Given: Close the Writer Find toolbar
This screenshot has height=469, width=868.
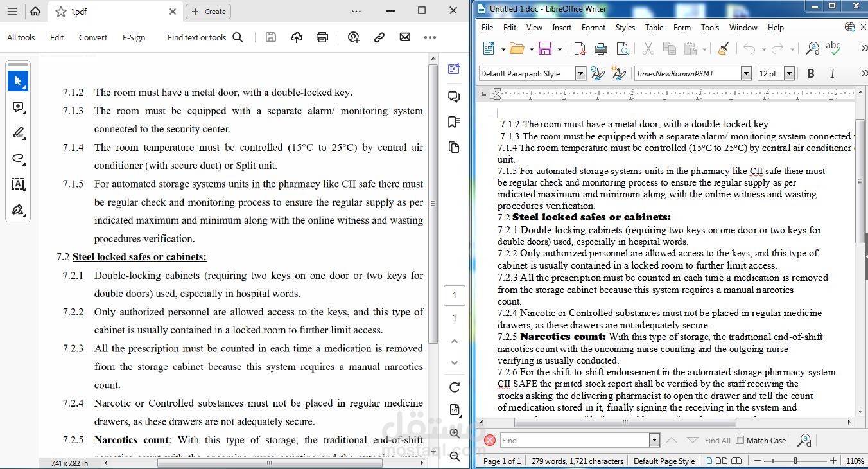Looking at the screenshot, I should click(x=490, y=441).
